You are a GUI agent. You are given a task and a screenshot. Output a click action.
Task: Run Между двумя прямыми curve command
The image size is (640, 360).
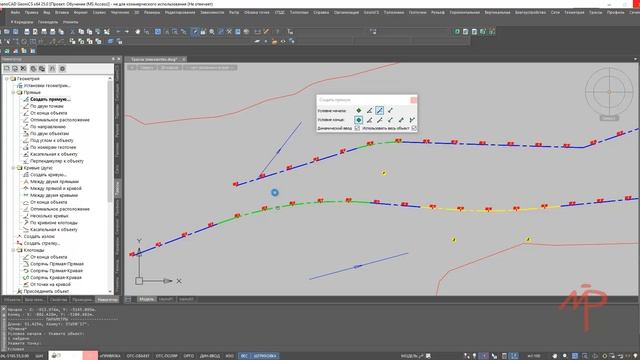54,182
